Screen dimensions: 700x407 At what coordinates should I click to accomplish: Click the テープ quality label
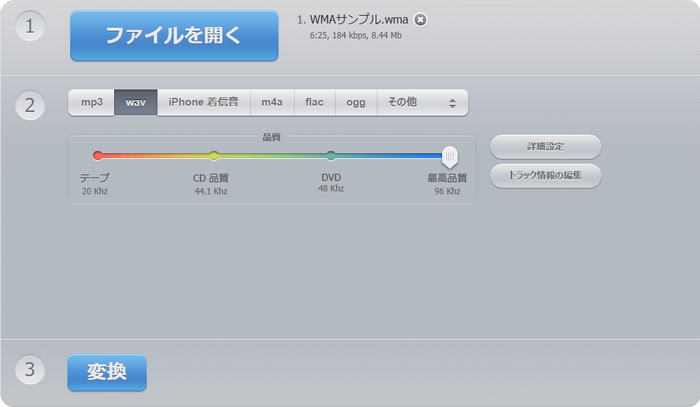(95, 178)
